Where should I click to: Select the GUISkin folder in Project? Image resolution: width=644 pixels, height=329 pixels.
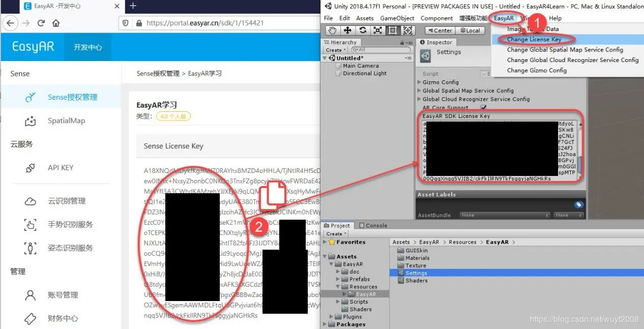[416, 251]
